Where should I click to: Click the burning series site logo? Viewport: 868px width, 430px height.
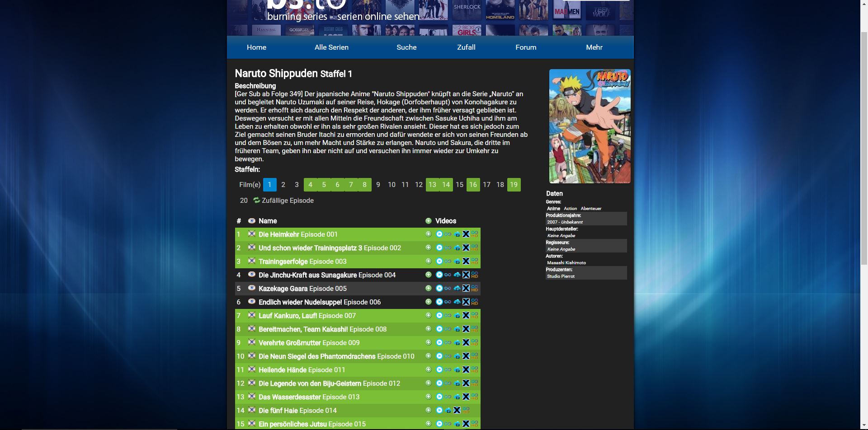[x=343, y=11]
